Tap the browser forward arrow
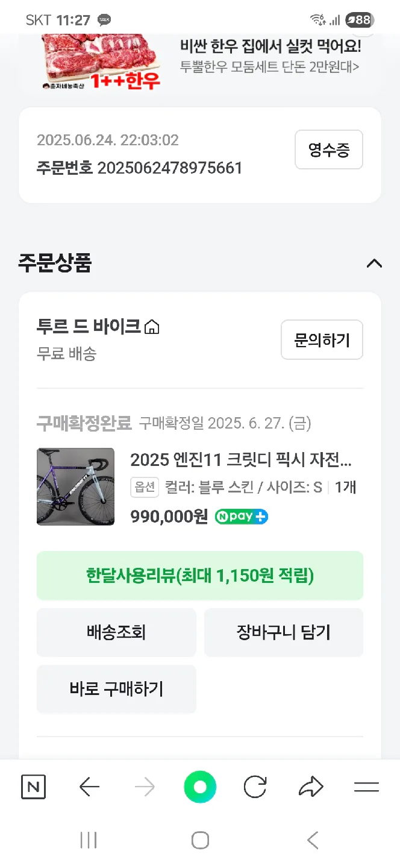Viewport: 400px width, 868px height. click(145, 787)
